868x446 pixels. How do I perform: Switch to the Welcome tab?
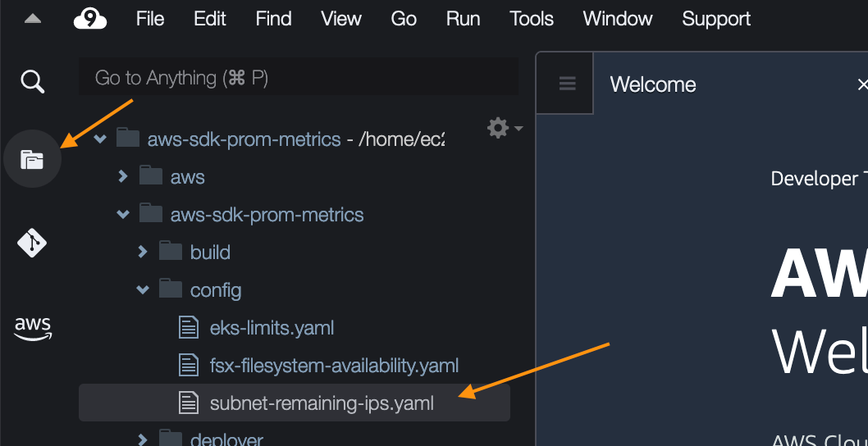pos(653,84)
